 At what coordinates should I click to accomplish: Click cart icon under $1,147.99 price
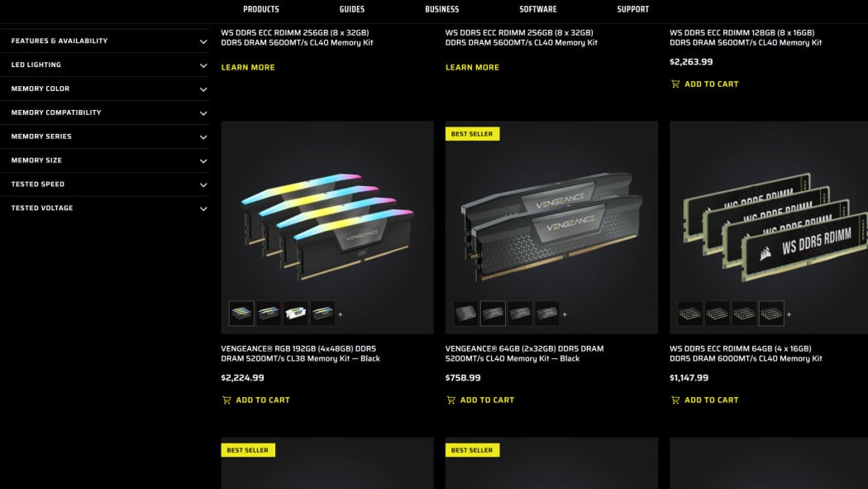pos(675,400)
